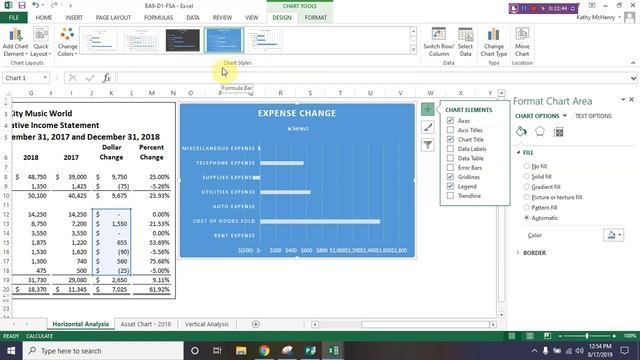Click the Redo arrow
Viewport: 640px width, 360px height.
[54, 5]
